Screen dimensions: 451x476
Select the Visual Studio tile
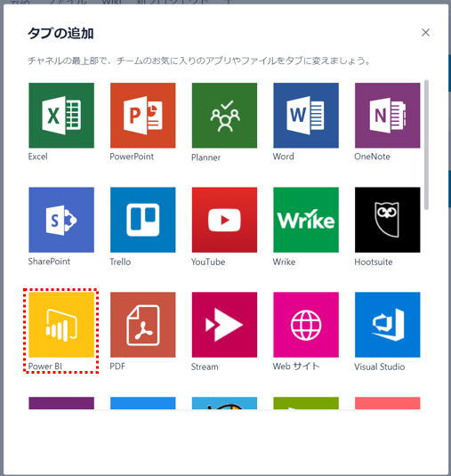(x=388, y=325)
